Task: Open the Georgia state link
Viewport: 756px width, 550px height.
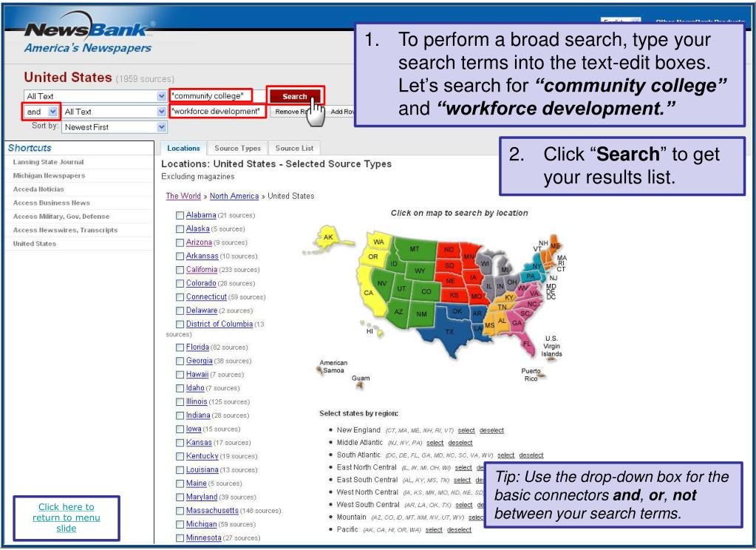Action: pos(199,361)
